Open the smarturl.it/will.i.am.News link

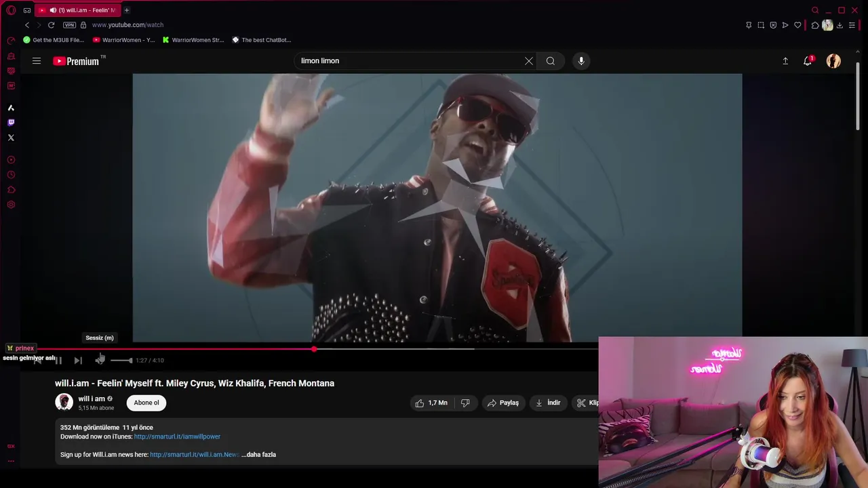[195, 455]
